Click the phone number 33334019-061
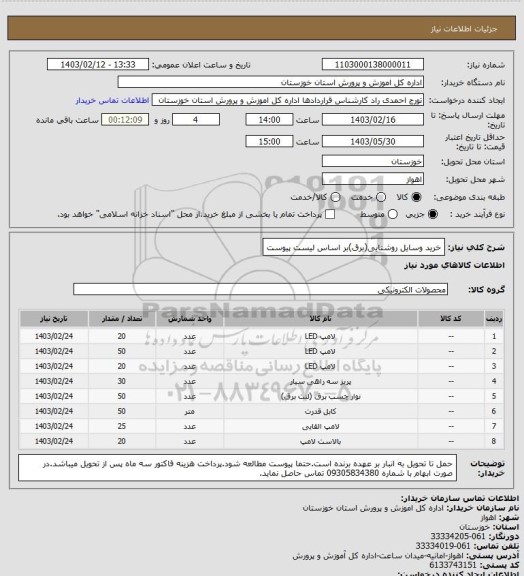This screenshot has height=576, width=524. (x=443, y=546)
